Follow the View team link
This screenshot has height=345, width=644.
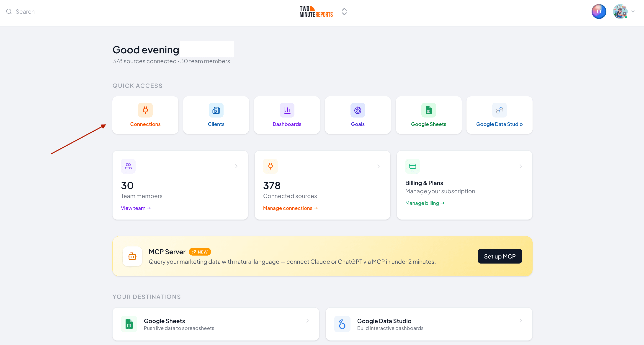pyautogui.click(x=136, y=208)
